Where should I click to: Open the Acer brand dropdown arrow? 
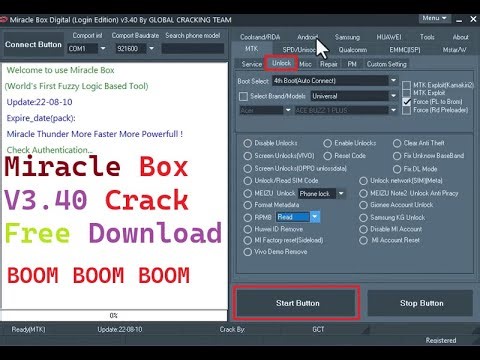click(288, 110)
